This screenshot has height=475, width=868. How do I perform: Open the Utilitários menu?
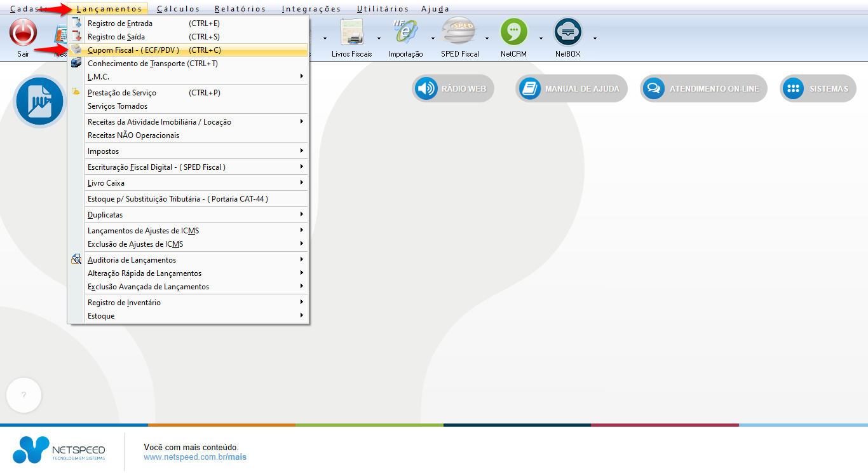[x=383, y=9]
